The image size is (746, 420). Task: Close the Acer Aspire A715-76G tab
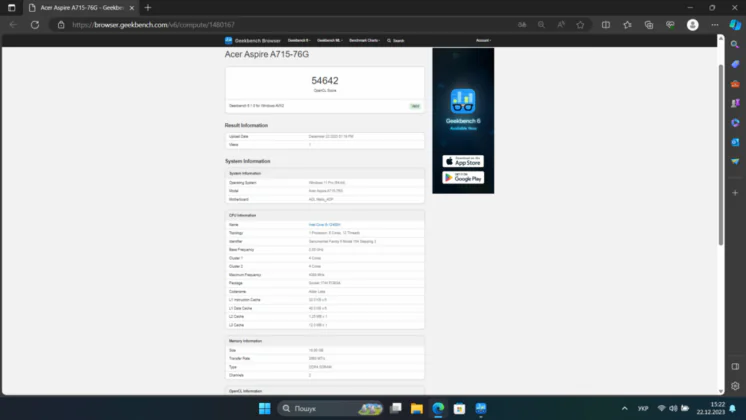pyautogui.click(x=132, y=8)
